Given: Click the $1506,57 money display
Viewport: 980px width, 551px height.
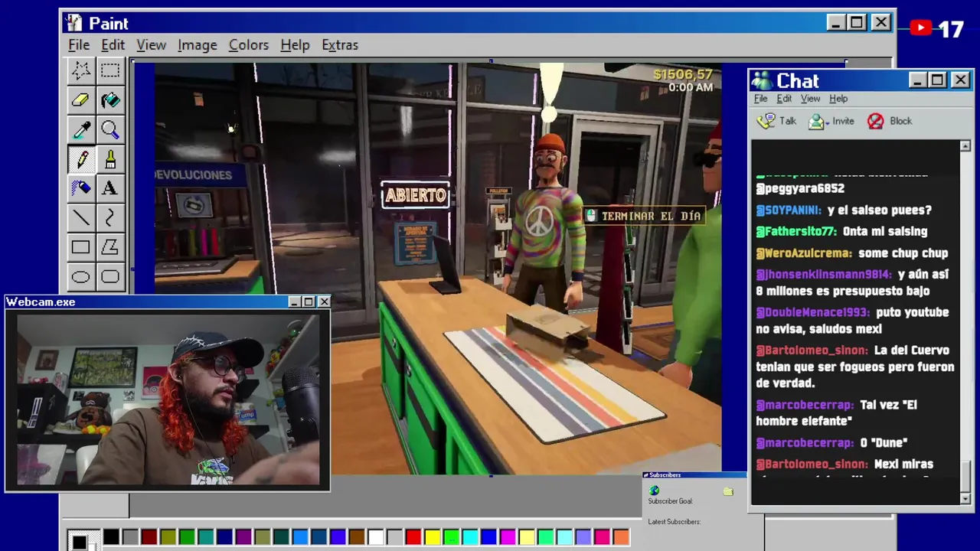Looking at the screenshot, I should tap(683, 75).
